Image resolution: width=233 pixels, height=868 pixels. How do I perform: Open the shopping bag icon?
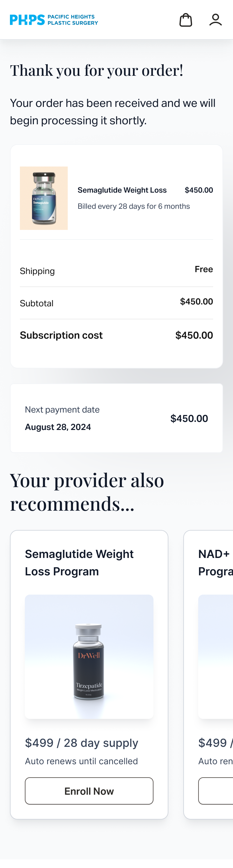click(x=185, y=20)
